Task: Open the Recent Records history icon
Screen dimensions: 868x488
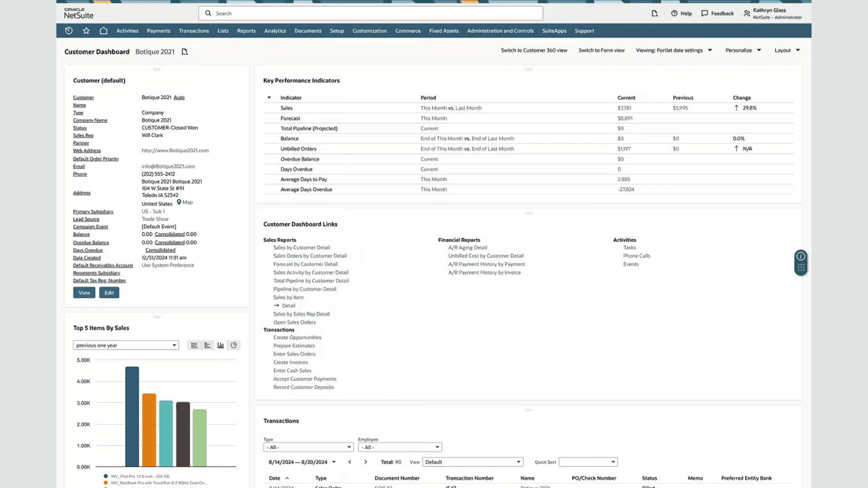Action: (x=69, y=31)
